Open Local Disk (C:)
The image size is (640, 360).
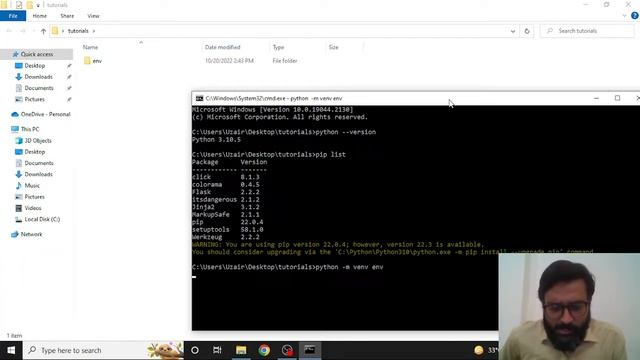tap(42, 219)
